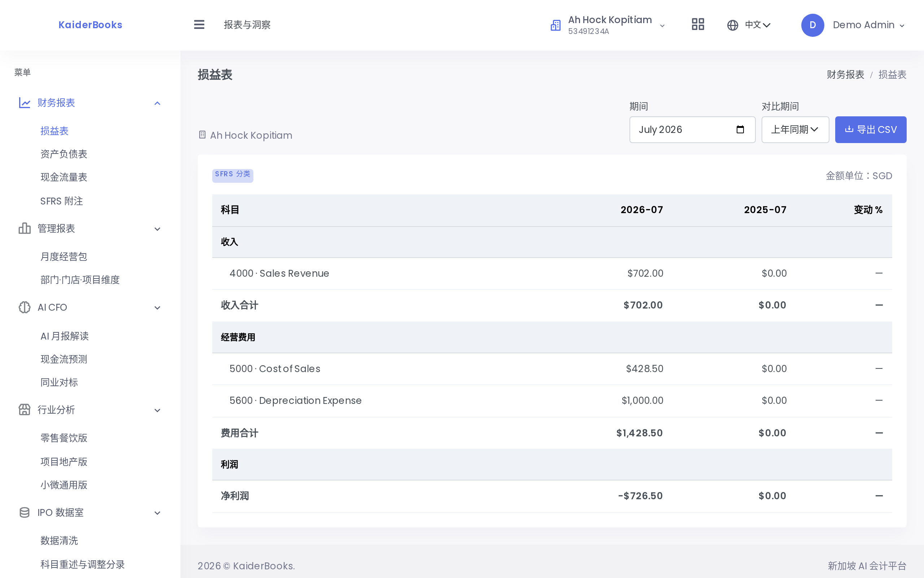Open AI 月报解读 in the sidebar
The image size is (924, 578).
[65, 336]
